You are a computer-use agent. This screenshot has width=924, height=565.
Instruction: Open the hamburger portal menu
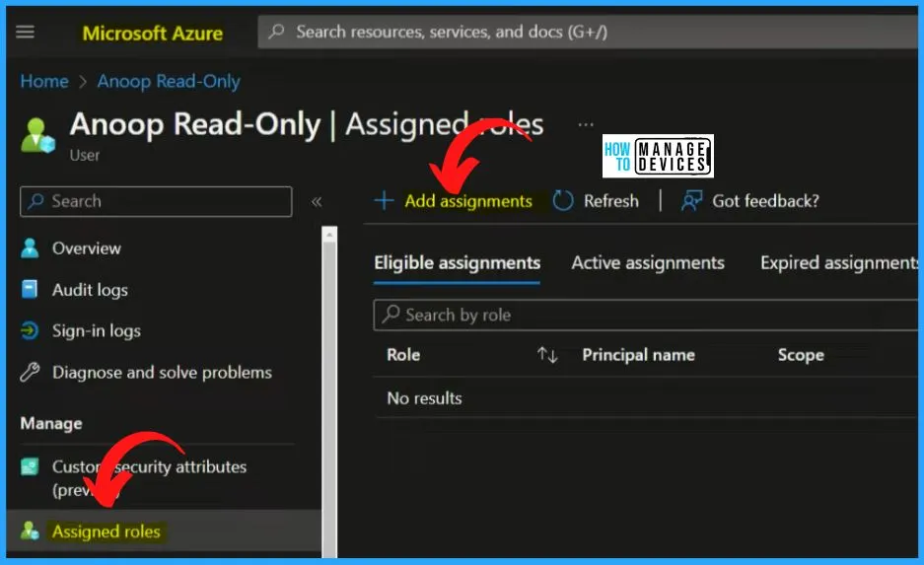(x=25, y=32)
